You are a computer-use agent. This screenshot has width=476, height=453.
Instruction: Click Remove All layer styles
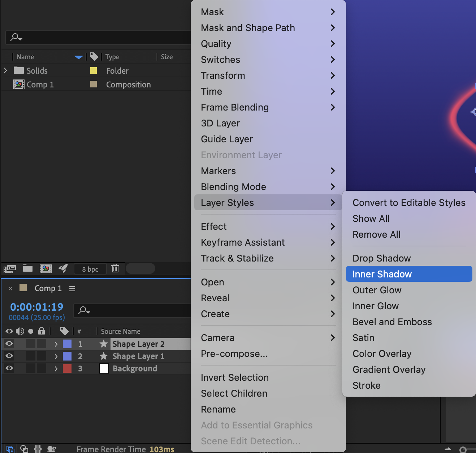tap(409, 234)
